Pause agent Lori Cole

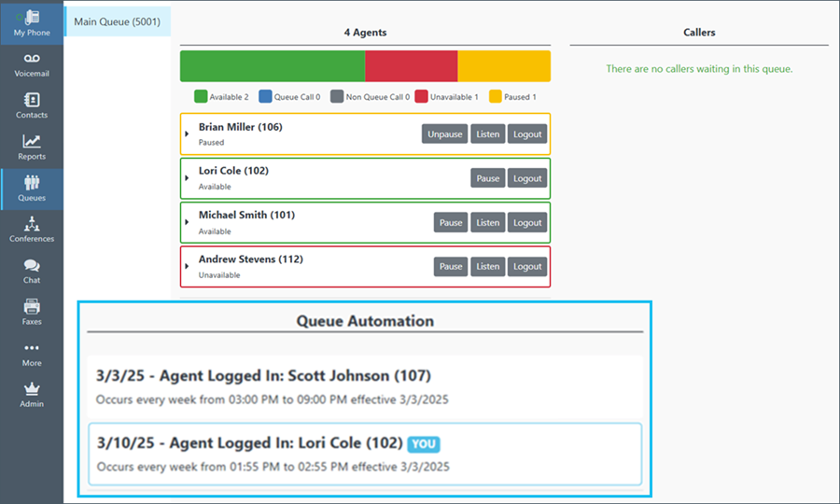pyautogui.click(x=487, y=178)
